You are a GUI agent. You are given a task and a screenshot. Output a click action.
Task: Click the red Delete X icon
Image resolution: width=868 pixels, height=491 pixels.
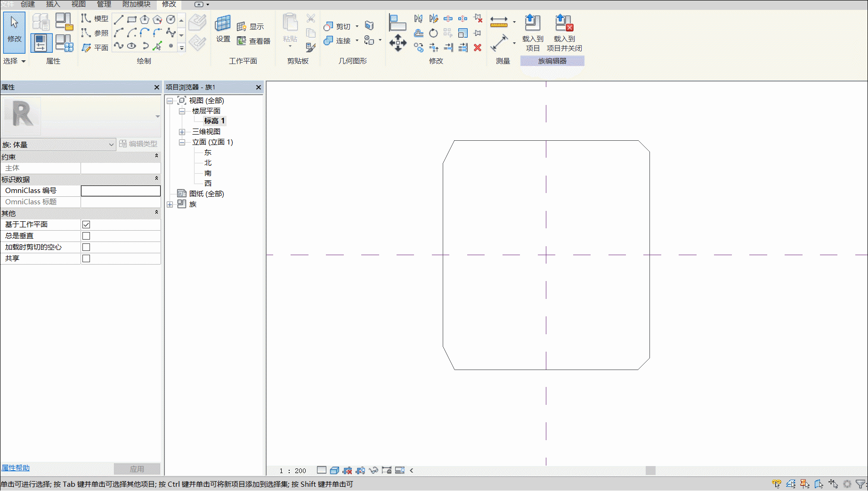(x=478, y=48)
